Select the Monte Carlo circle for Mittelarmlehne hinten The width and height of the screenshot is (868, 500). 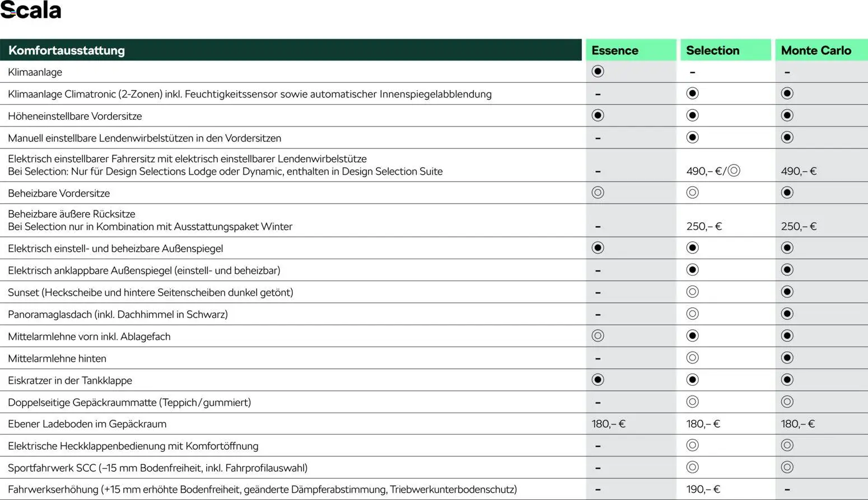click(x=787, y=358)
